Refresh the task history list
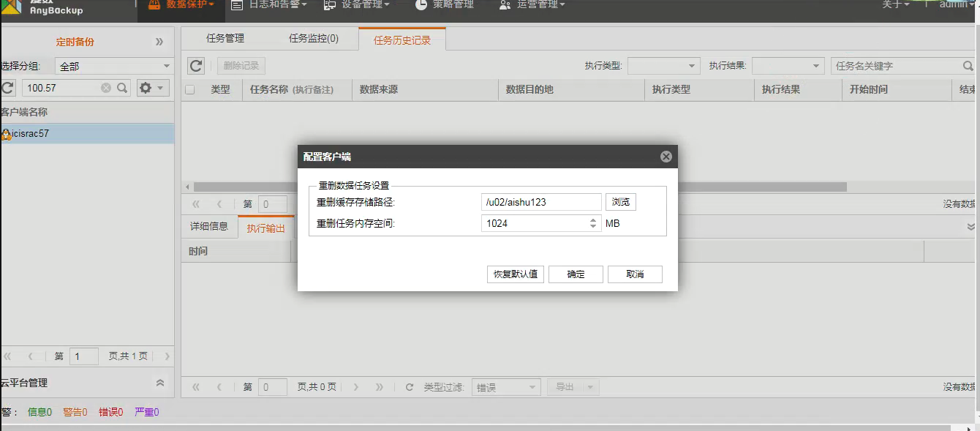Screen dimensions: 980x431 [x=196, y=66]
